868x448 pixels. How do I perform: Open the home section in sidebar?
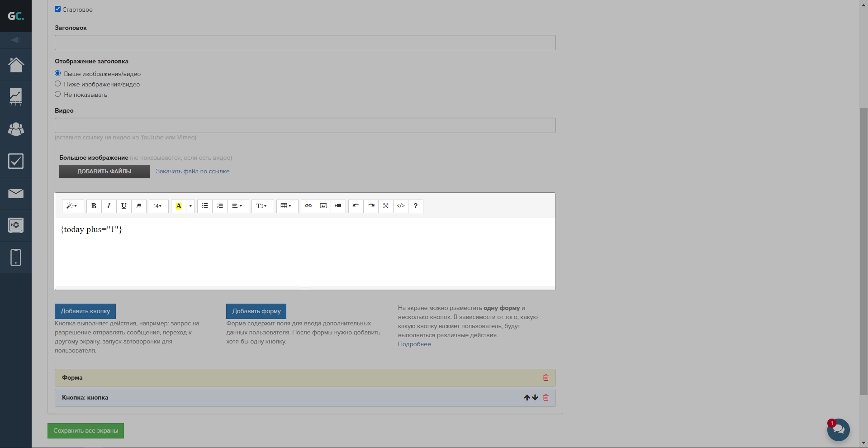pyautogui.click(x=16, y=65)
